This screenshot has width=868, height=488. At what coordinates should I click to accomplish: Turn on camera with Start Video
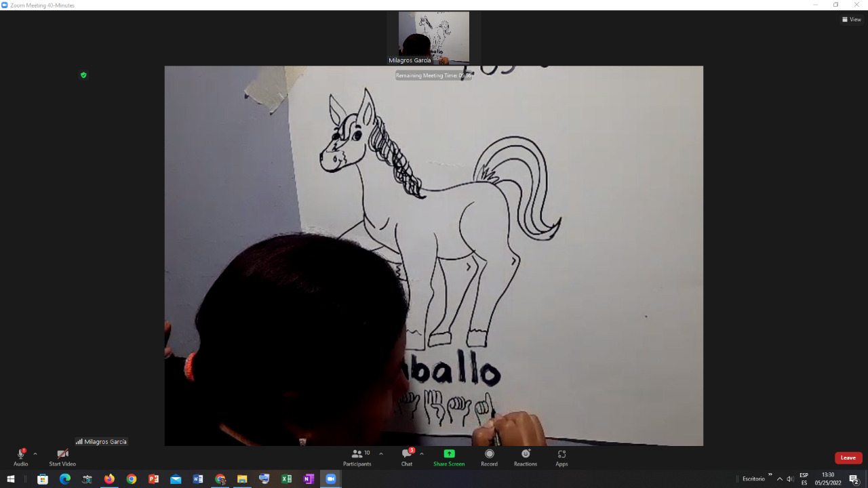pyautogui.click(x=62, y=457)
